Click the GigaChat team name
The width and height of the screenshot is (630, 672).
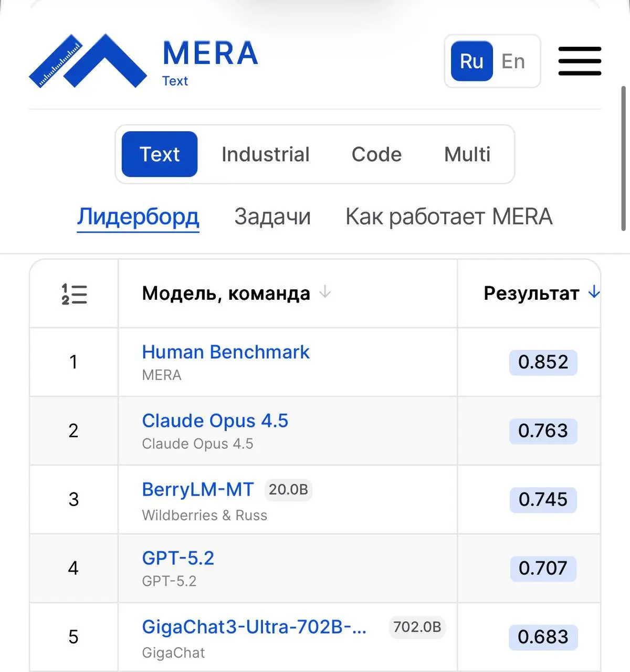tap(173, 653)
